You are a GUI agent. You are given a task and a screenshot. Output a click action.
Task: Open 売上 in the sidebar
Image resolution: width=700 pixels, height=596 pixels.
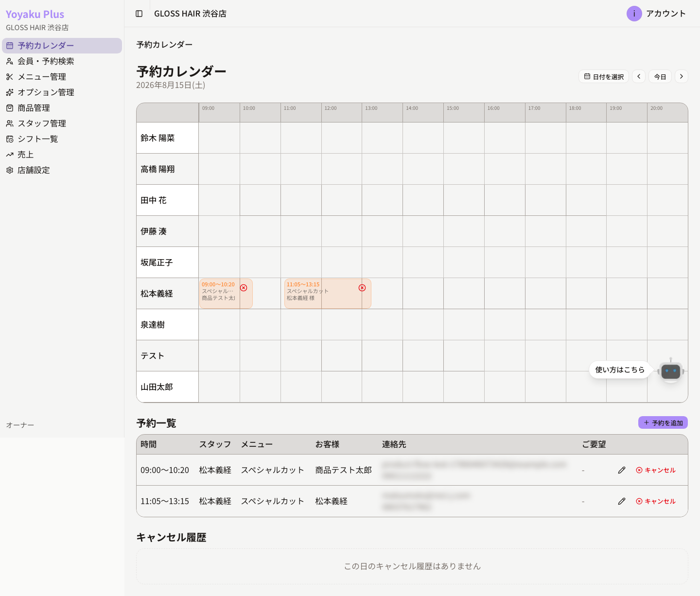click(x=62, y=155)
